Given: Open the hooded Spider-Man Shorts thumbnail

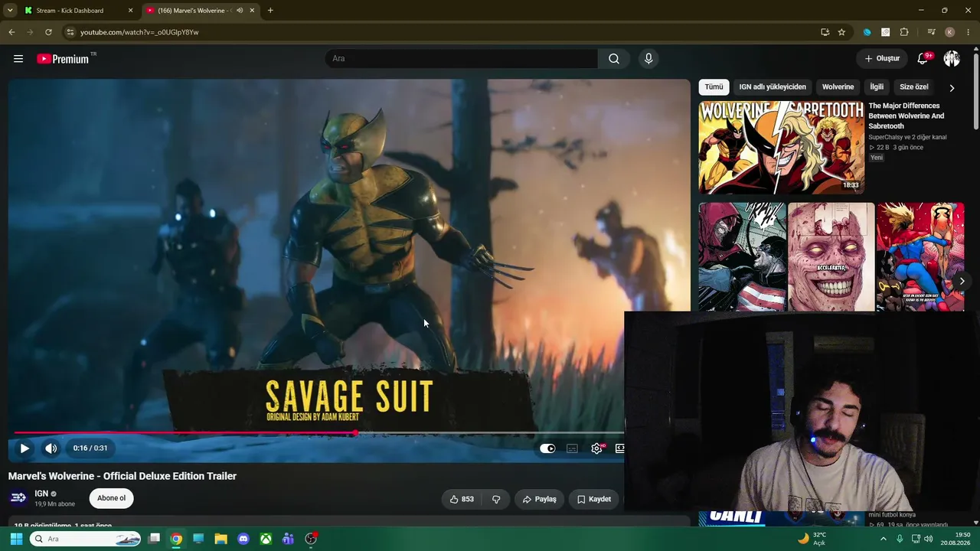Looking at the screenshot, I should [x=742, y=257].
